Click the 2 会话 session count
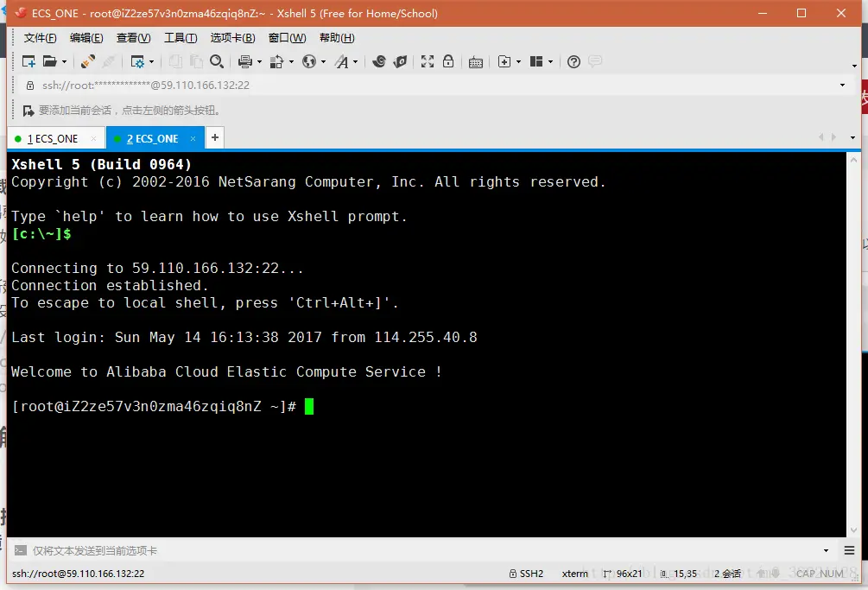The height and width of the screenshot is (590, 868). coord(727,574)
